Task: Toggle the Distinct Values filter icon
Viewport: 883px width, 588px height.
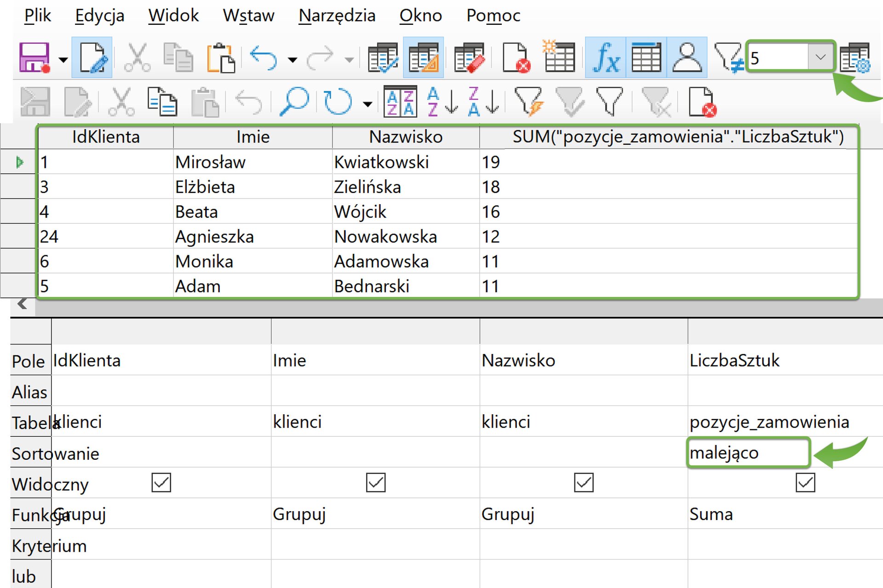Action: tap(728, 58)
